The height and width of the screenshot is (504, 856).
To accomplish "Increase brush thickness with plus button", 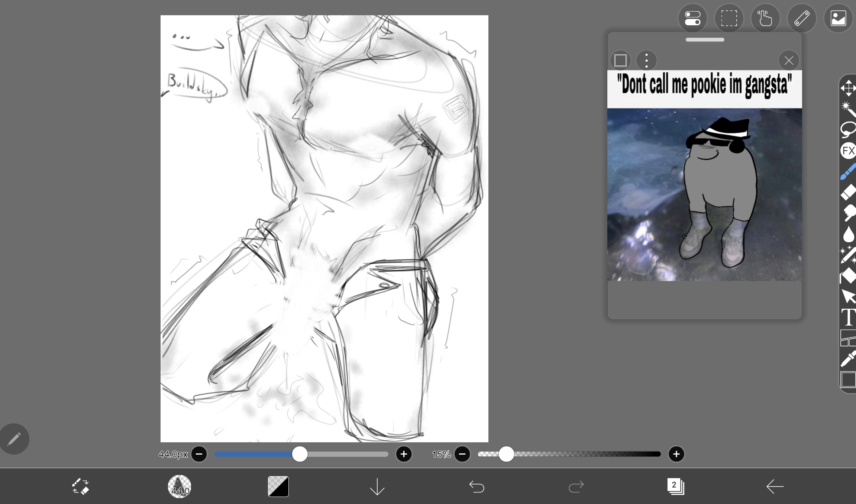I will [x=404, y=454].
